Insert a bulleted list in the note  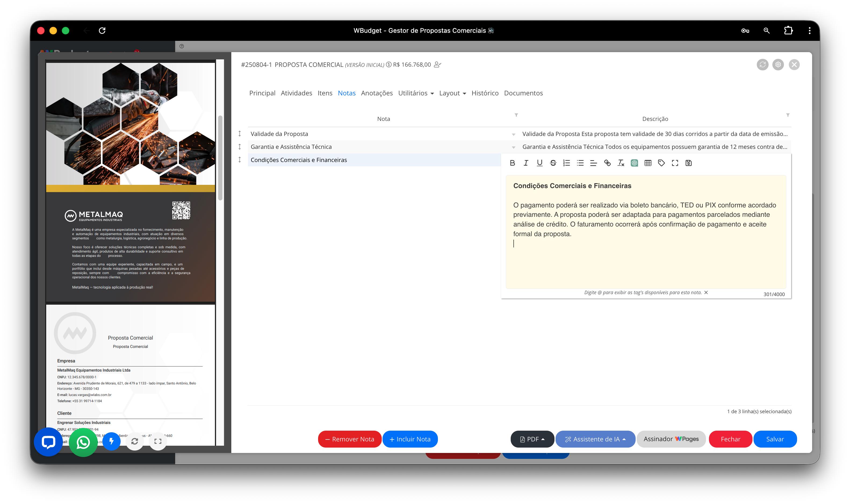pyautogui.click(x=580, y=163)
